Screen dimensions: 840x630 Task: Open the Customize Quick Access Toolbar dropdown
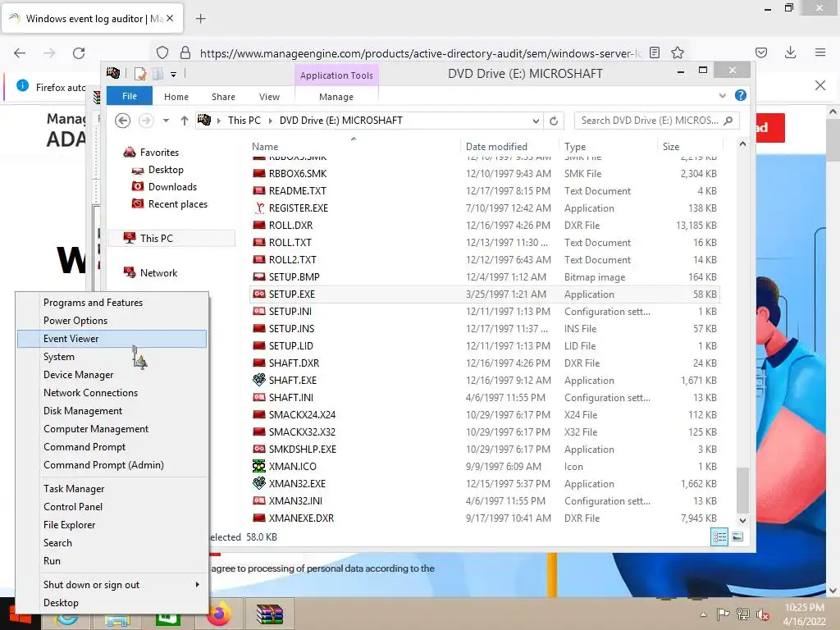pyautogui.click(x=173, y=74)
